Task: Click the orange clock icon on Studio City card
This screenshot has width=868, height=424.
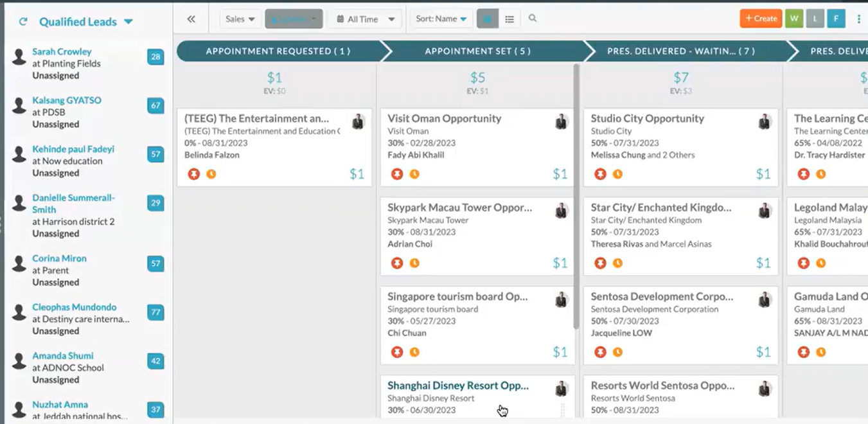Action: (617, 174)
